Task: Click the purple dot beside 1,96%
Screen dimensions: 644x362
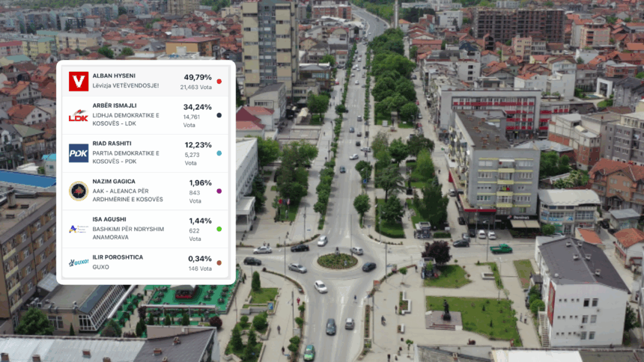Action: 219,191
